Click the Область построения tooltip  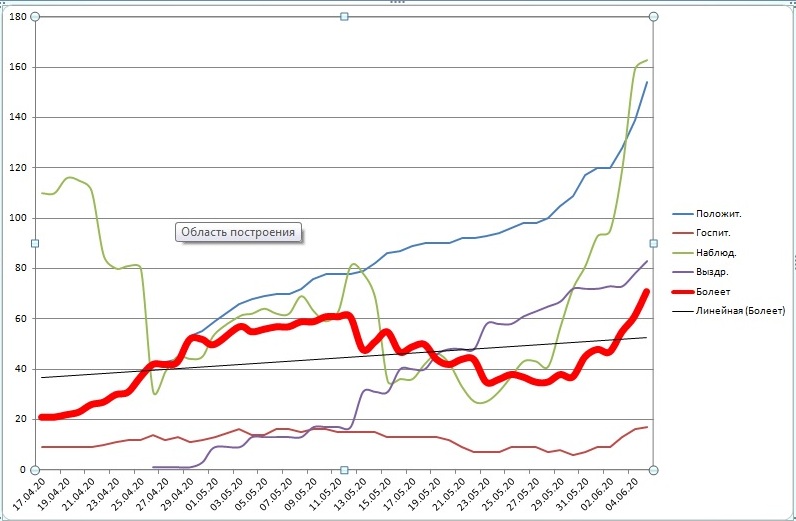(239, 232)
